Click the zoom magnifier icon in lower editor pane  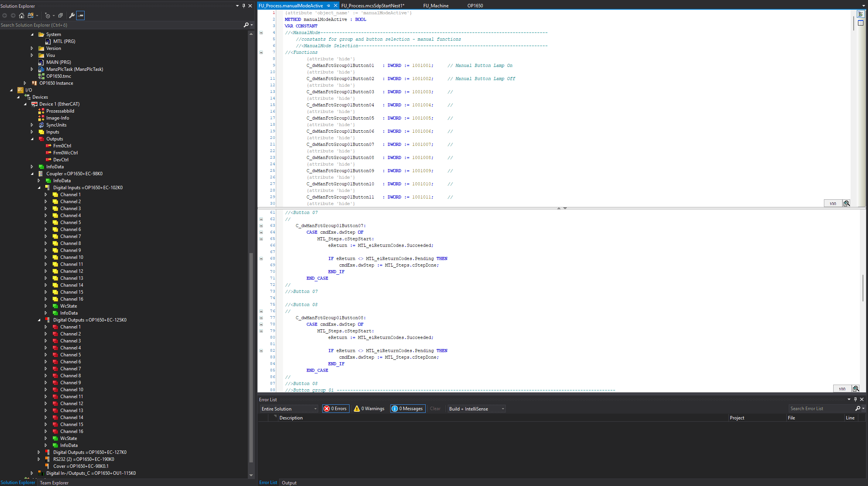tap(856, 388)
